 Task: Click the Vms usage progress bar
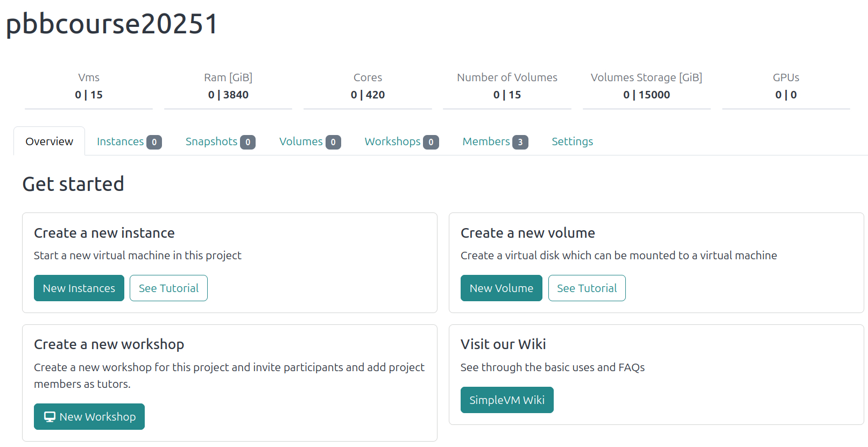point(89,109)
